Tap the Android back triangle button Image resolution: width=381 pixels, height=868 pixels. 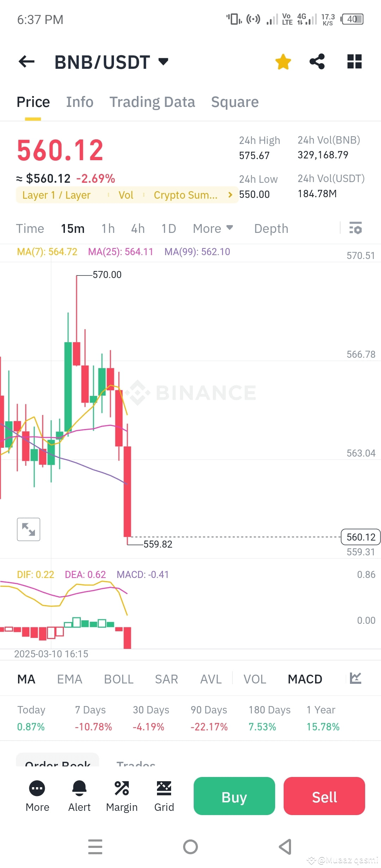285,847
